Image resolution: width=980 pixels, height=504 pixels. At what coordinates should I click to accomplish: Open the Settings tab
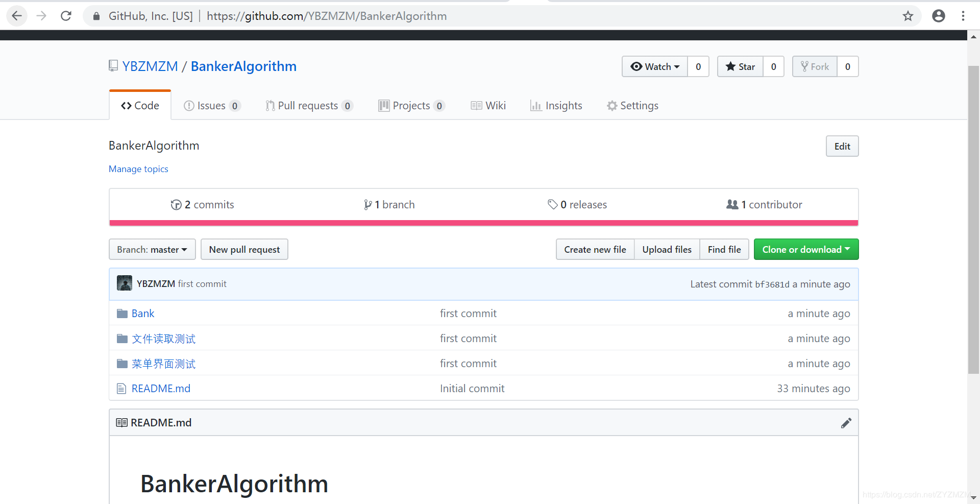click(632, 106)
